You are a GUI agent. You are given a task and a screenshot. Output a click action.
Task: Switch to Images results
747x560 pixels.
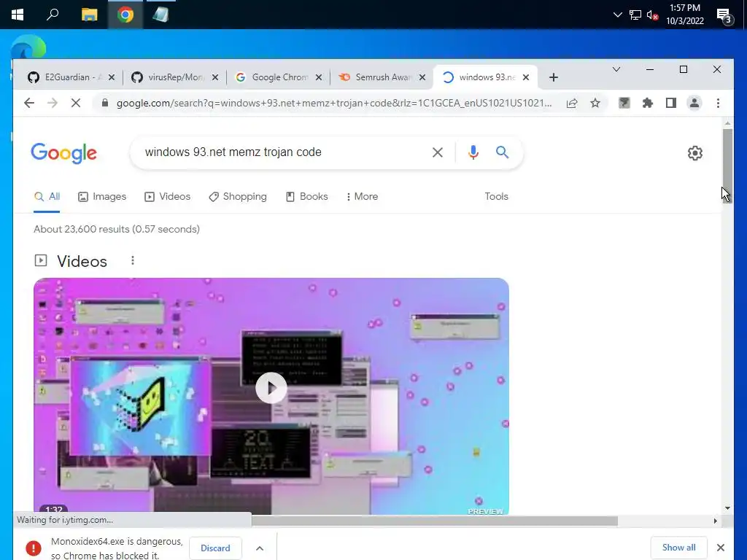[102, 197]
